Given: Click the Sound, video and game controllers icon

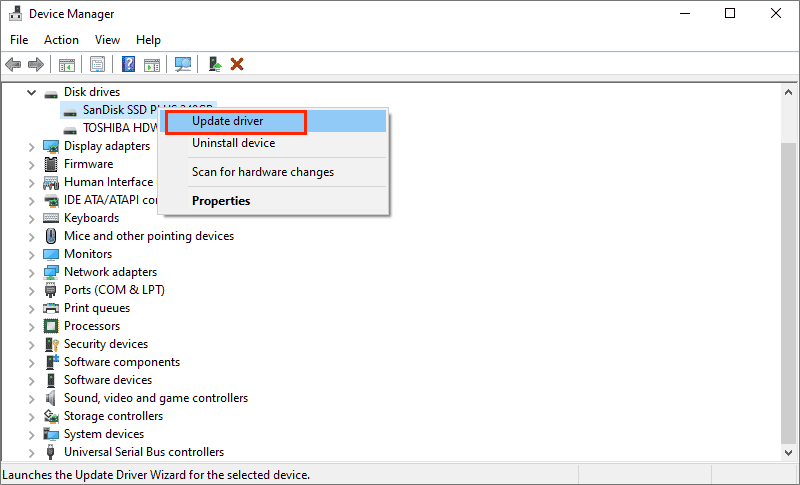Looking at the screenshot, I should pyautogui.click(x=50, y=398).
